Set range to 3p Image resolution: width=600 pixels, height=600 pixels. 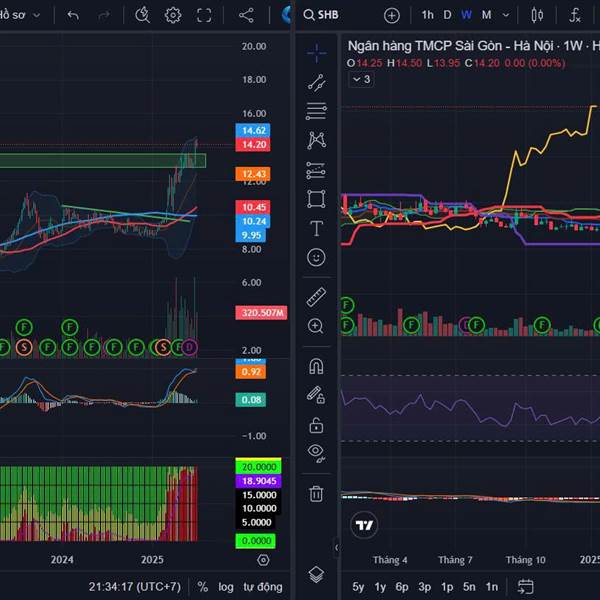424,587
